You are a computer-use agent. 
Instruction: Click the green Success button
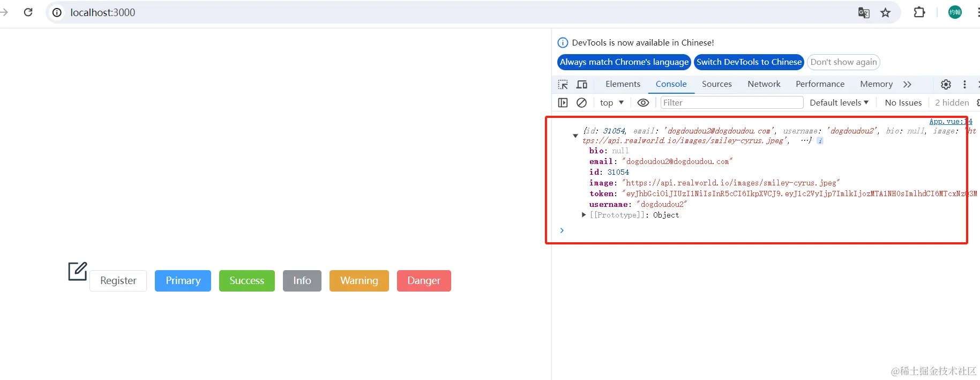coord(247,281)
